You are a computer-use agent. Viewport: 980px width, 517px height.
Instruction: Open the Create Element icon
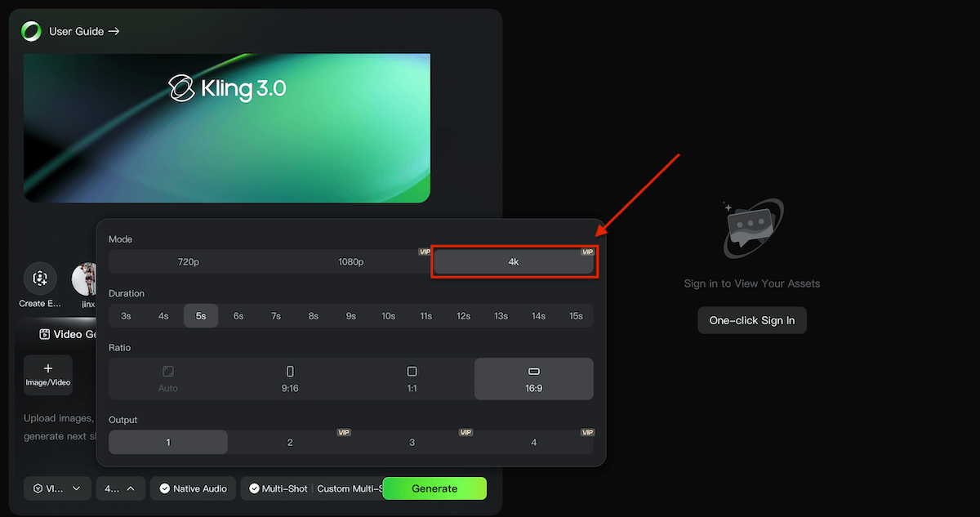tap(40, 279)
